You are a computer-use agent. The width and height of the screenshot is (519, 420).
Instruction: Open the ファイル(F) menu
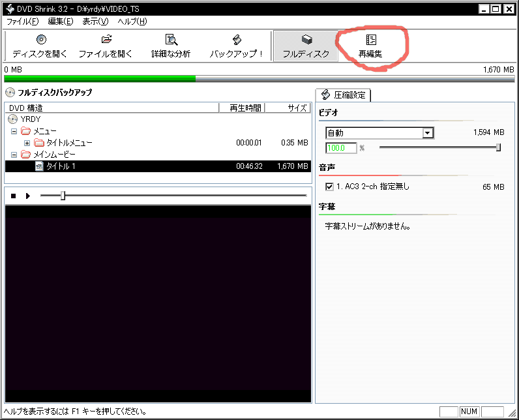click(x=23, y=22)
